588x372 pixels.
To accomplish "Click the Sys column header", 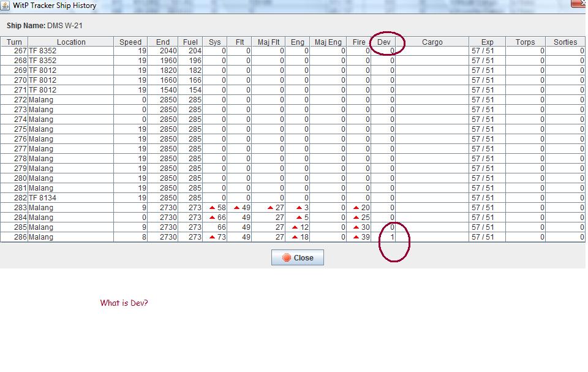I will (x=214, y=42).
